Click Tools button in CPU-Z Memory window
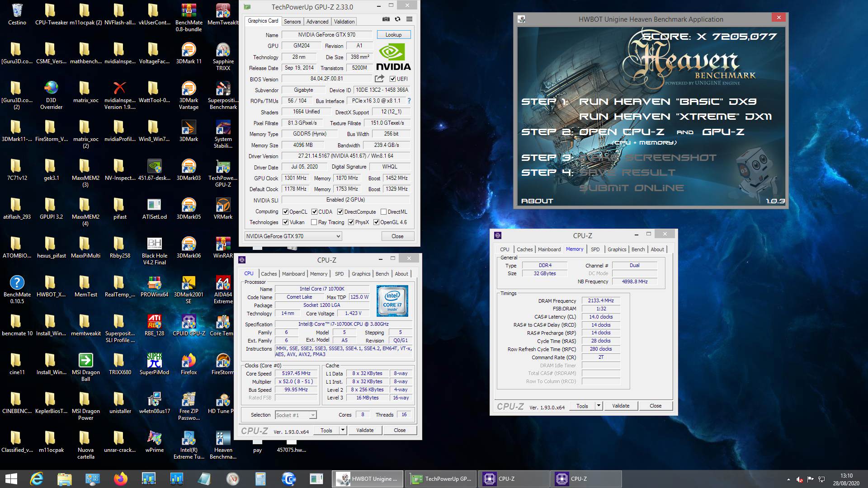Image resolution: width=868 pixels, height=488 pixels. point(582,406)
